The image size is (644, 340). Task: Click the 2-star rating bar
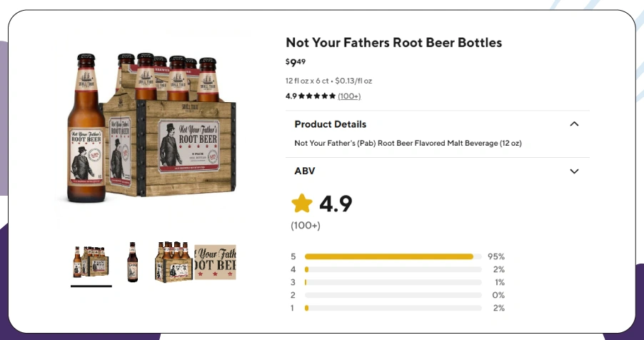click(393, 295)
